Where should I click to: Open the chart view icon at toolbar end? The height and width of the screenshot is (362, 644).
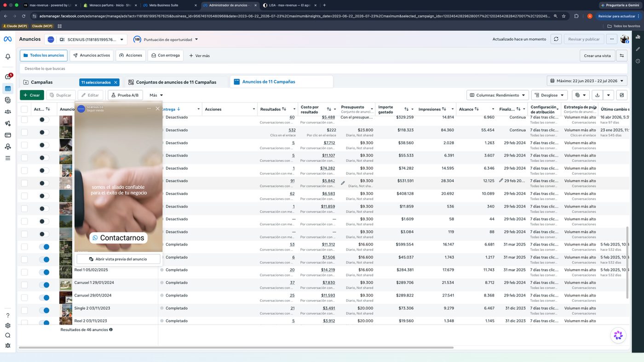click(622, 95)
